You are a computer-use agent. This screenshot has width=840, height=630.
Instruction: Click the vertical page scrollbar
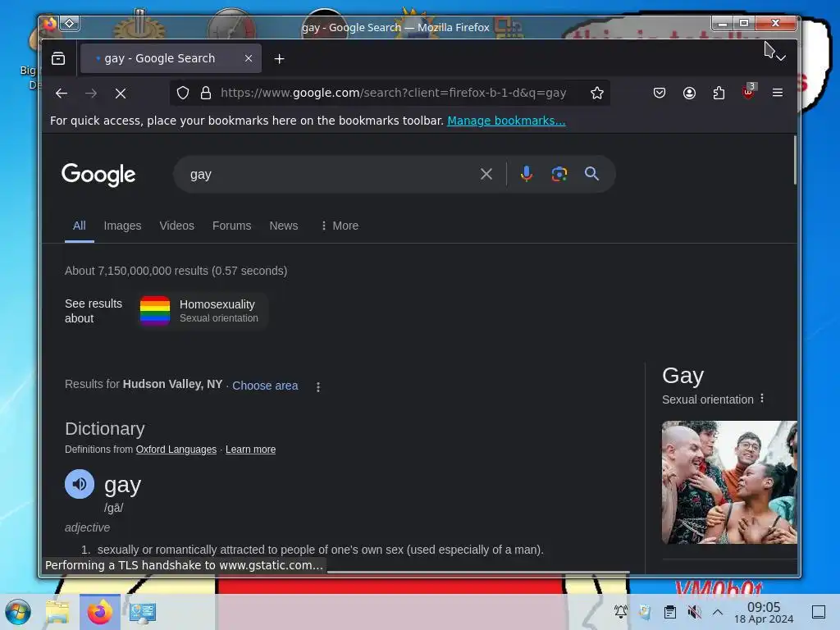point(795,160)
